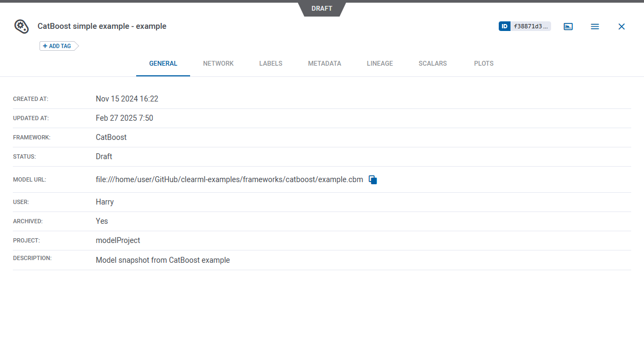The height and width of the screenshot is (345, 644).
Task: Open the hamburger actions menu
Action: (595, 26)
